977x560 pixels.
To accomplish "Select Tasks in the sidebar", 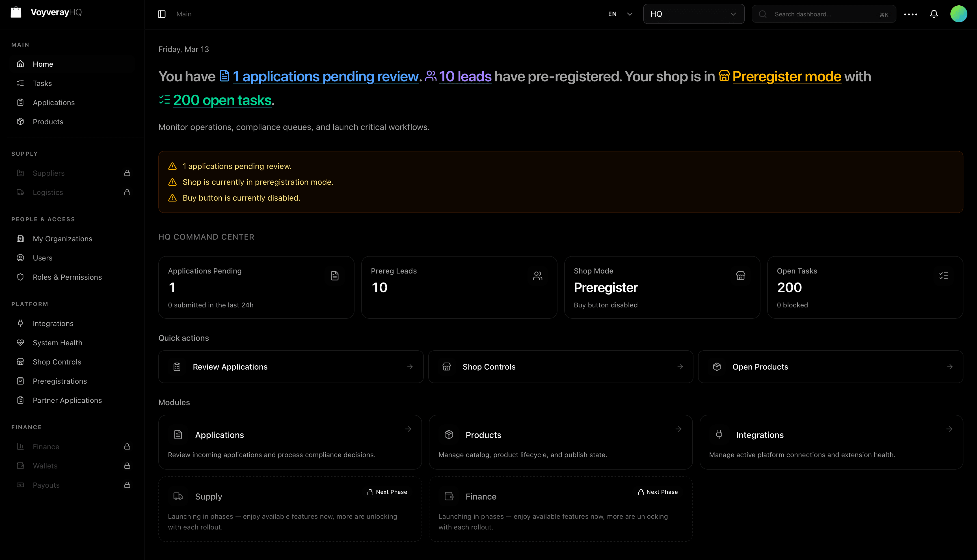I will pyautogui.click(x=42, y=83).
